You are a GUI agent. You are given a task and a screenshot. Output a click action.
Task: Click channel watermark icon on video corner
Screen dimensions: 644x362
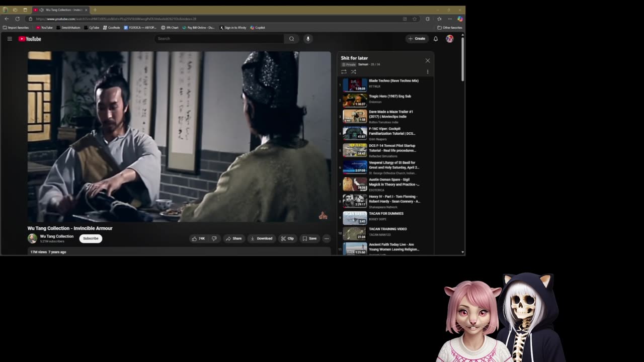323,216
